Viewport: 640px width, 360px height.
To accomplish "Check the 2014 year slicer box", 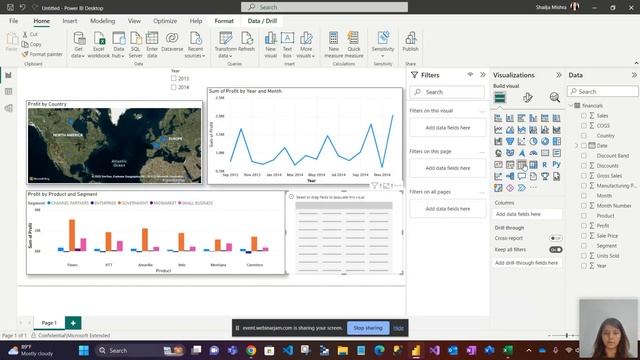I will [x=173, y=87].
